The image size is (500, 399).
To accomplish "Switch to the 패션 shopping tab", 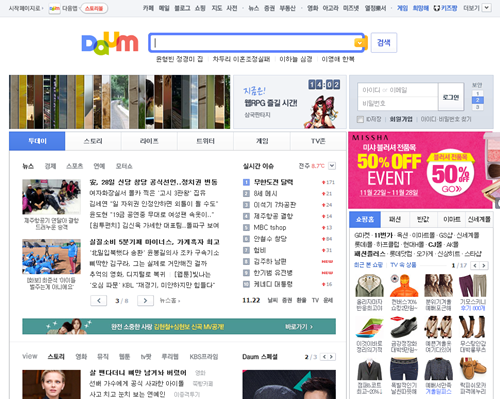I will click(x=395, y=219).
